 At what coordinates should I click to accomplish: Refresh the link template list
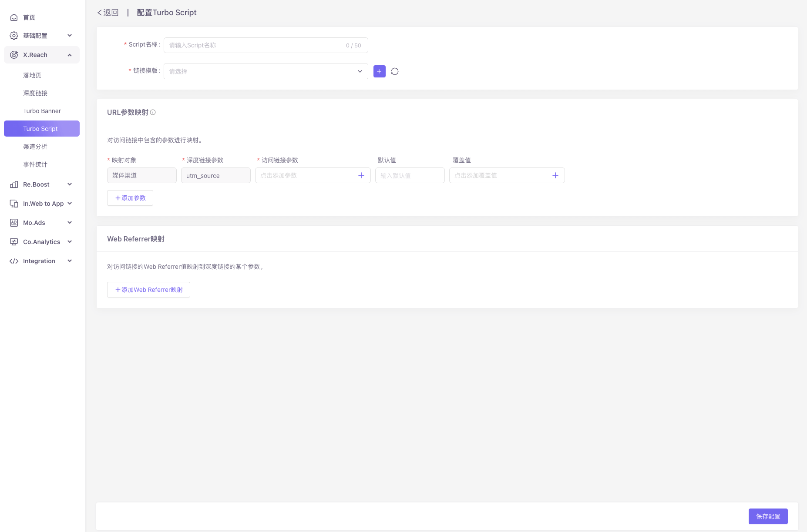click(x=395, y=71)
